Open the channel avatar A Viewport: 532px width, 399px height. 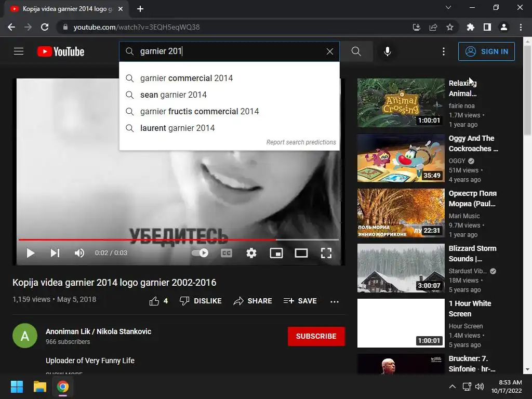tap(25, 336)
